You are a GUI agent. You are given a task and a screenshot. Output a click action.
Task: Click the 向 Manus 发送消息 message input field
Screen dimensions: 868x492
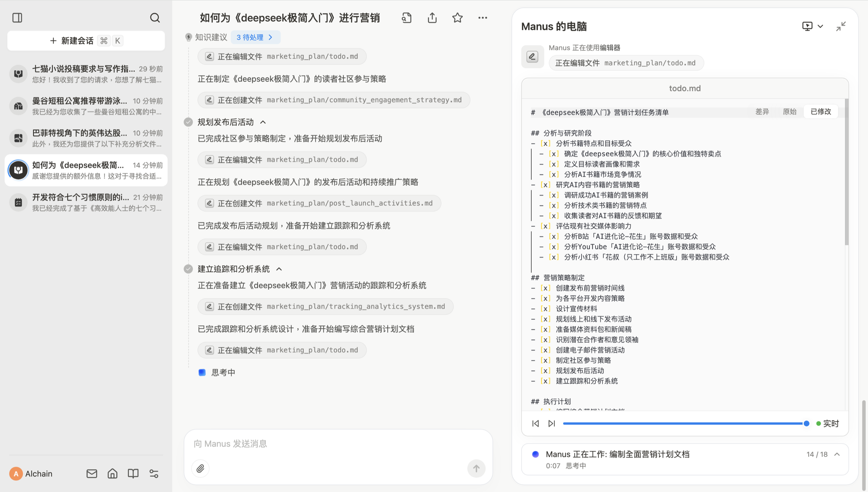(x=338, y=443)
